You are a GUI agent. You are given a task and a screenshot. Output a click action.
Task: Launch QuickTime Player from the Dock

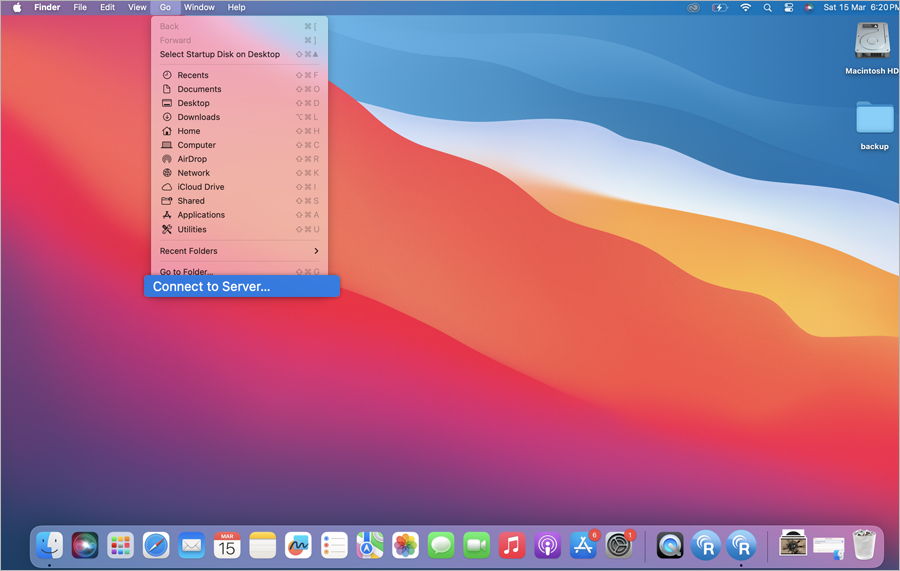pos(670,545)
